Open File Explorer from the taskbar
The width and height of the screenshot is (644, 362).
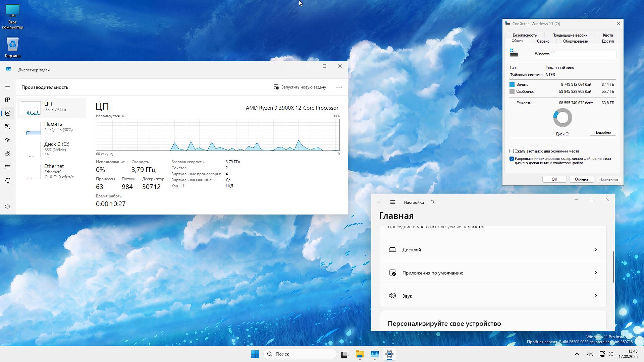360,354
